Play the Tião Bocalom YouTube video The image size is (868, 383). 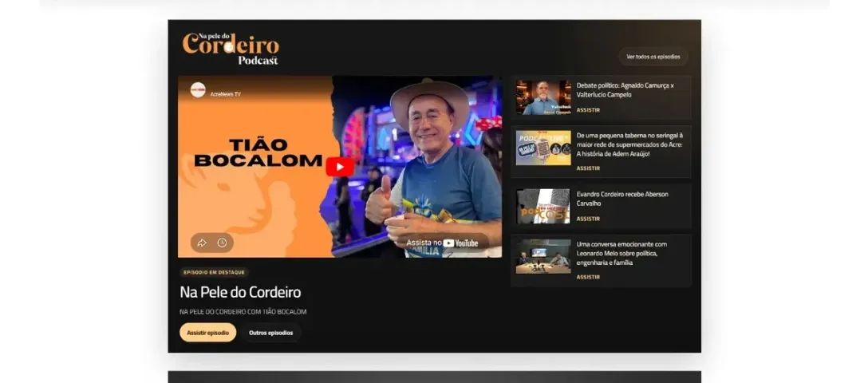tap(339, 167)
